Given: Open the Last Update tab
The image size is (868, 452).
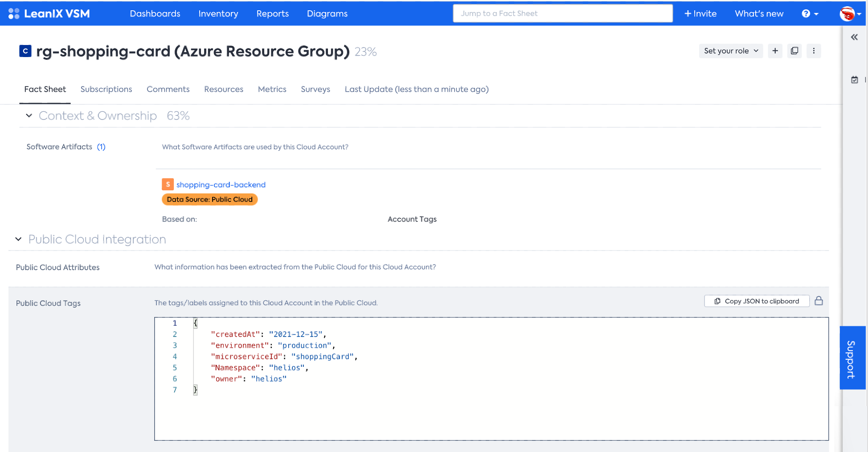Looking at the screenshot, I should (x=417, y=89).
